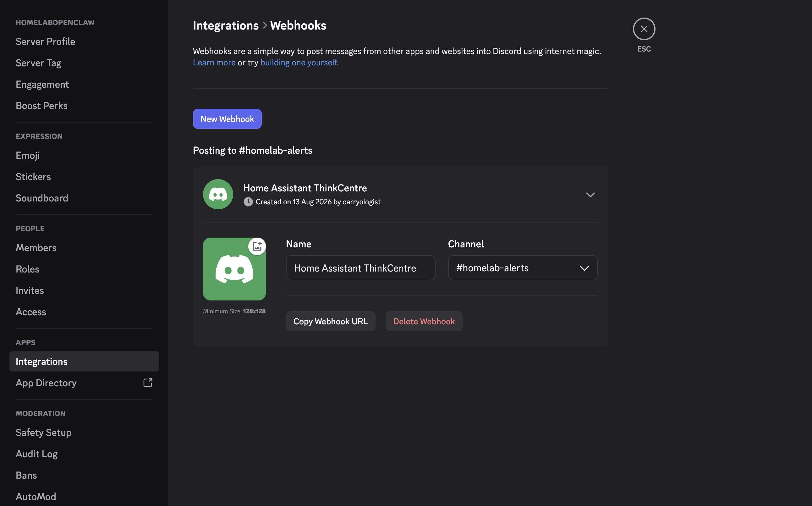Click the Name input field
Screen dimensions: 812x506
coord(360,268)
